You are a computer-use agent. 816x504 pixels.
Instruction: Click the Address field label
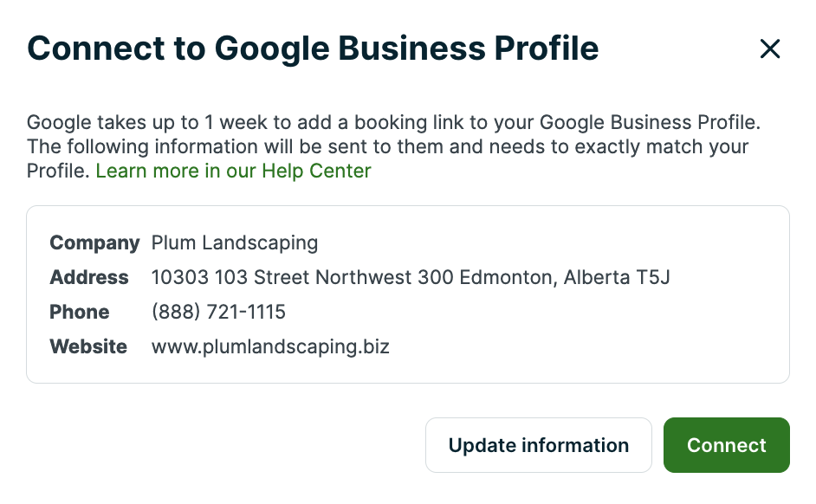tap(89, 278)
